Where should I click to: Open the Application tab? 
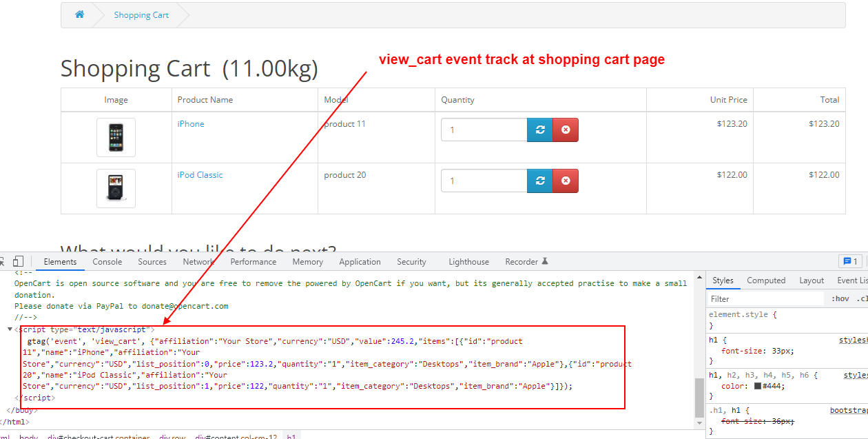pos(360,262)
